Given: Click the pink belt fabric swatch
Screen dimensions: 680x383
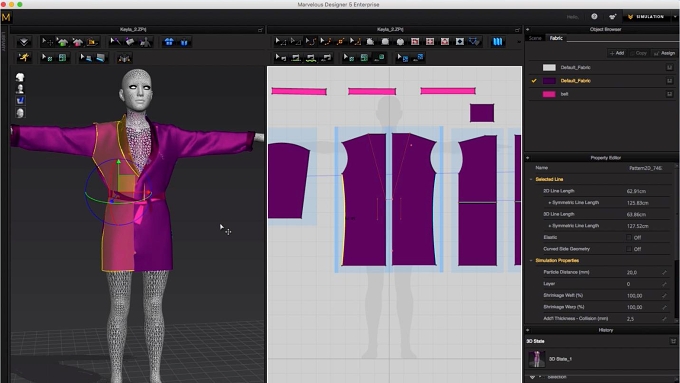Looking at the screenshot, I should [549, 94].
